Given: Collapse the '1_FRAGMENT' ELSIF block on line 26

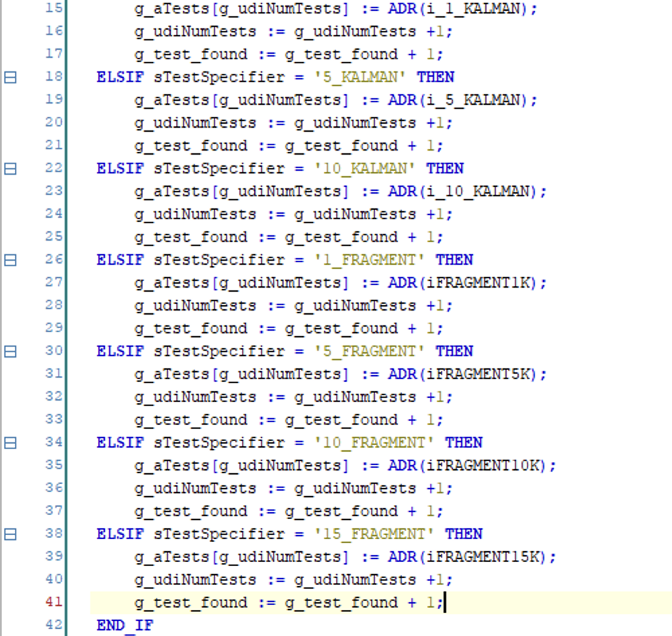Looking at the screenshot, I should pos(10,260).
